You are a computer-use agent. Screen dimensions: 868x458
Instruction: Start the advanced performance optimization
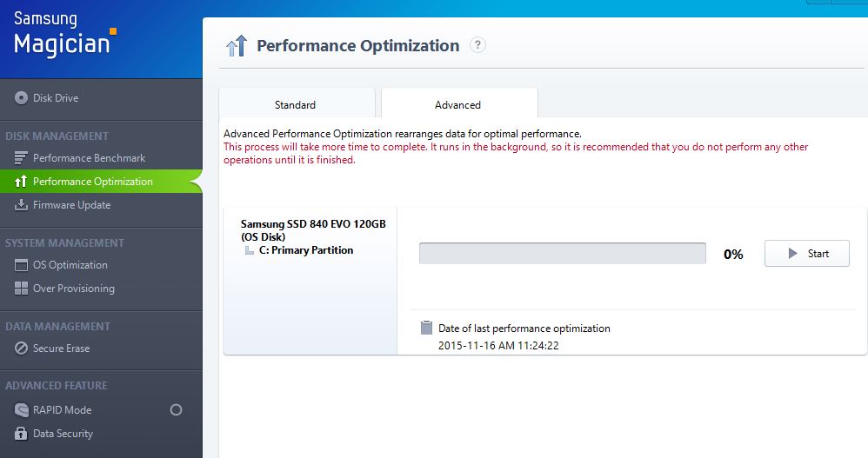(806, 254)
